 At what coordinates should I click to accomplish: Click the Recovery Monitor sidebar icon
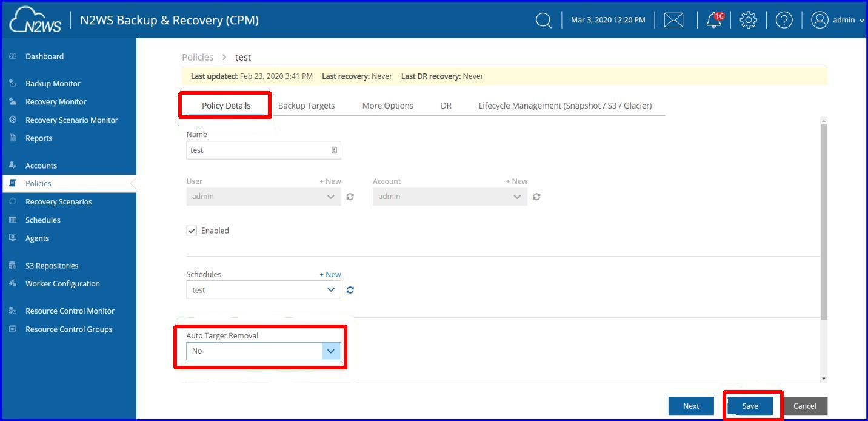(13, 101)
